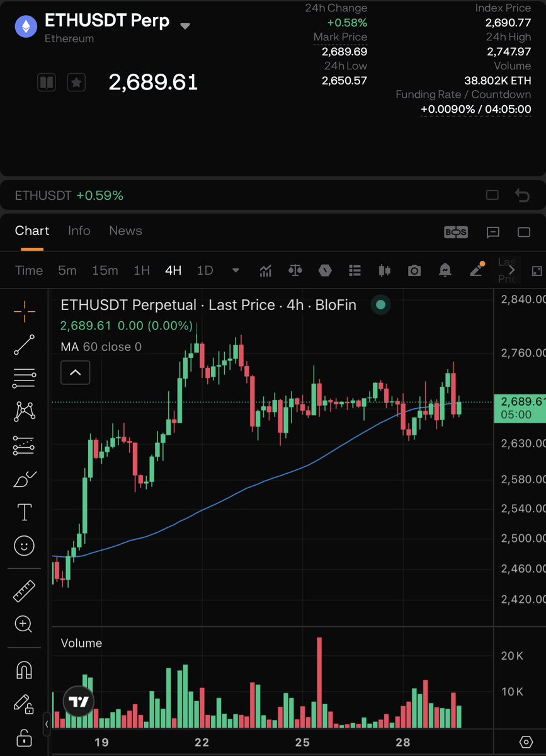Open the book guide icon beside the price

click(x=47, y=82)
